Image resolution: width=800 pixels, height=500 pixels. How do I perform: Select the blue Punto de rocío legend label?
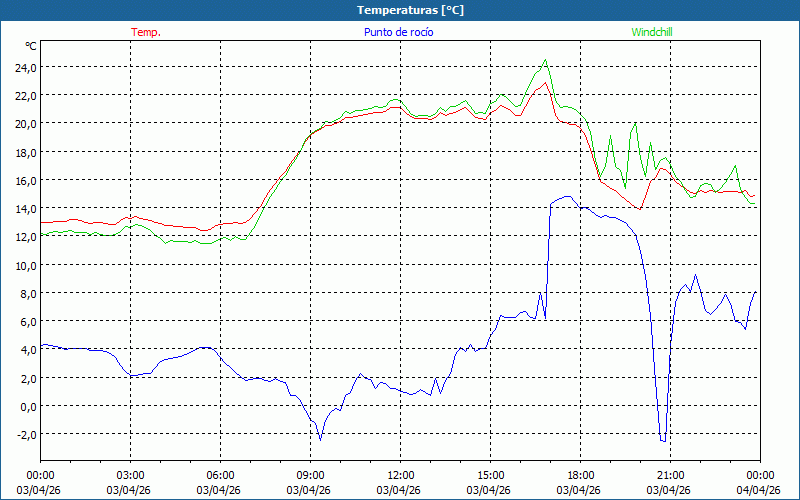point(398,32)
